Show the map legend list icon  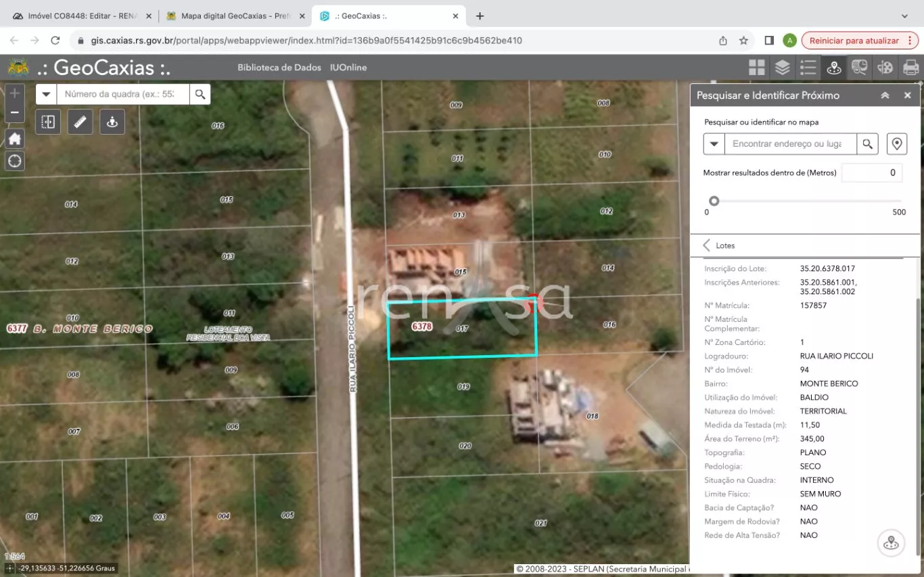click(x=808, y=68)
